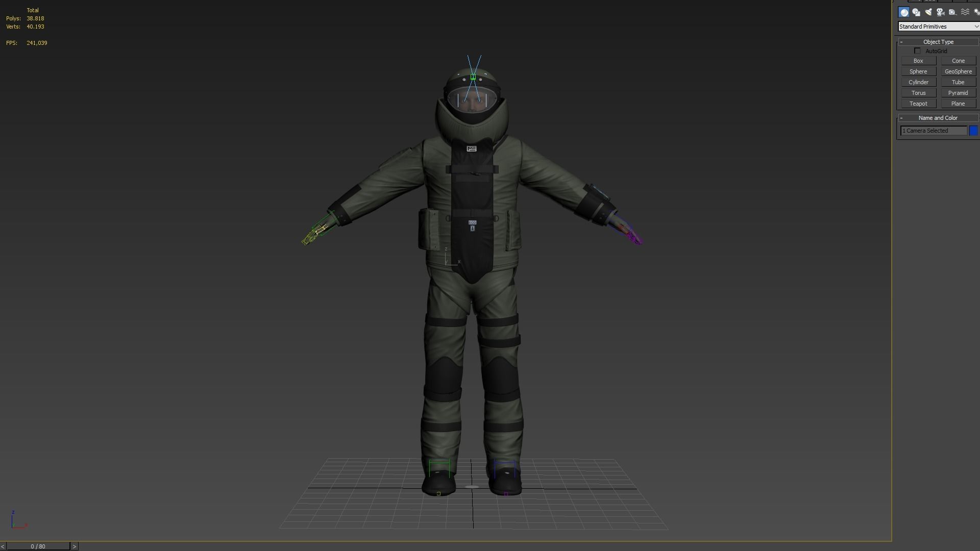Viewport: 980px width, 551px height.
Task: Enable the AutoGrid checkbox
Action: tap(917, 51)
